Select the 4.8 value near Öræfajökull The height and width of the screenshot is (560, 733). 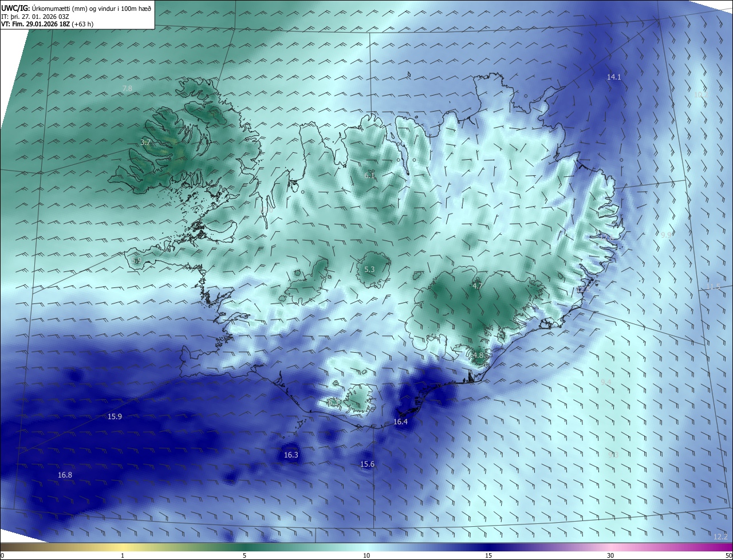point(479,355)
